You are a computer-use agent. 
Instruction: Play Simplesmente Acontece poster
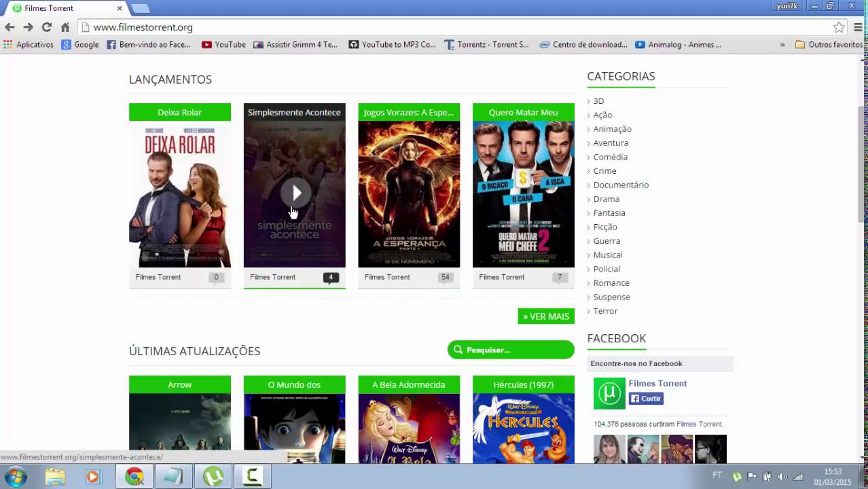295,194
